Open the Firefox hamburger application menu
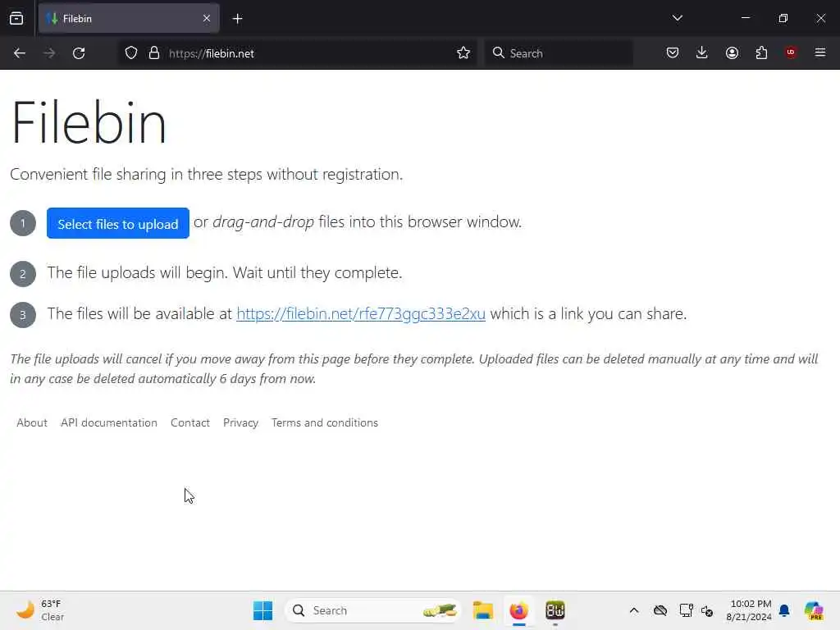This screenshot has height=630, width=840. (820, 52)
